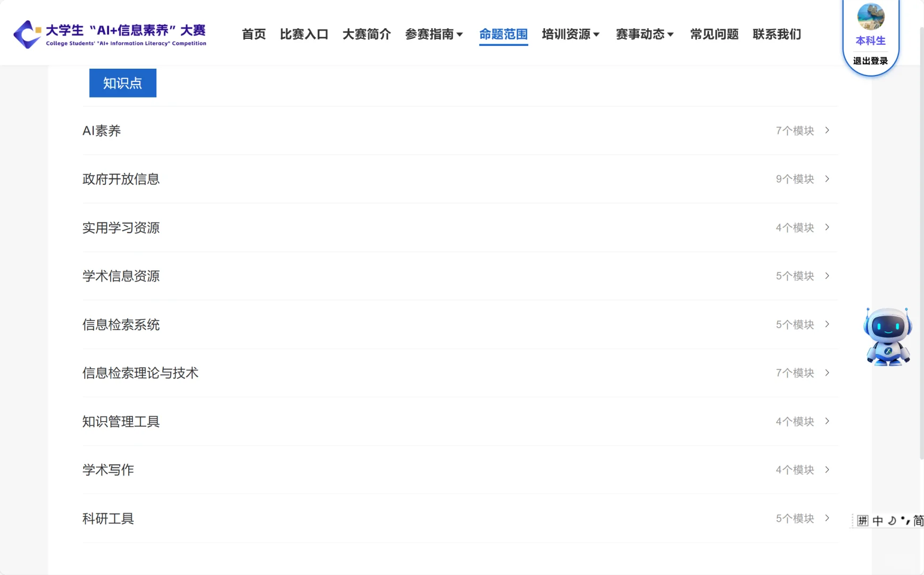Click 退出登录 to log out
The width and height of the screenshot is (924, 575).
pyautogui.click(x=870, y=60)
